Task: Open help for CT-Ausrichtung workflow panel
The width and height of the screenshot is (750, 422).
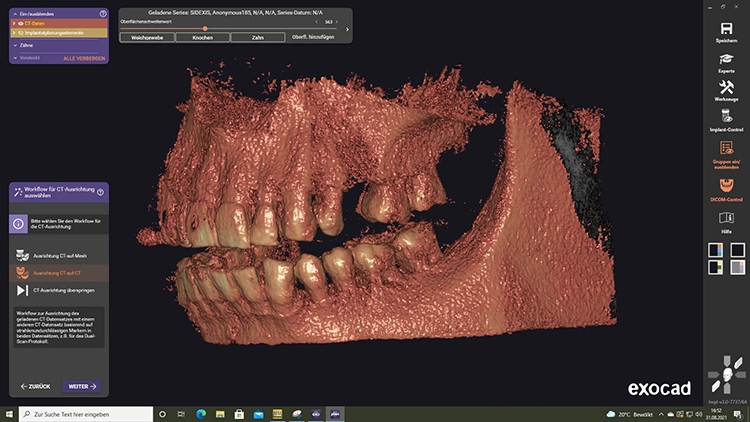Action: 100,192
